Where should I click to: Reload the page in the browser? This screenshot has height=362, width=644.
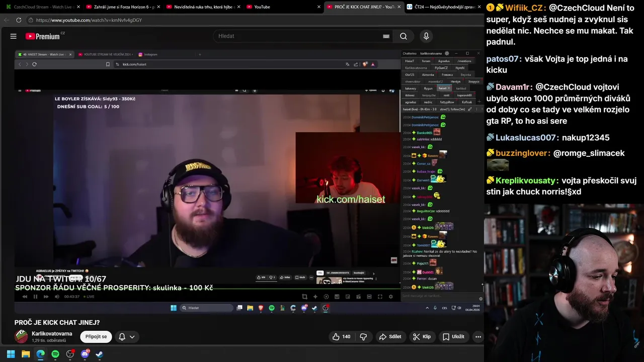(x=19, y=20)
